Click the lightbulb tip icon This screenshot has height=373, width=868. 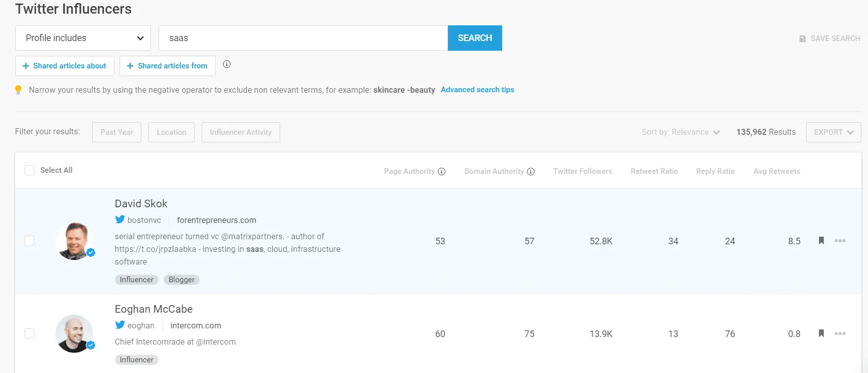pos(18,90)
